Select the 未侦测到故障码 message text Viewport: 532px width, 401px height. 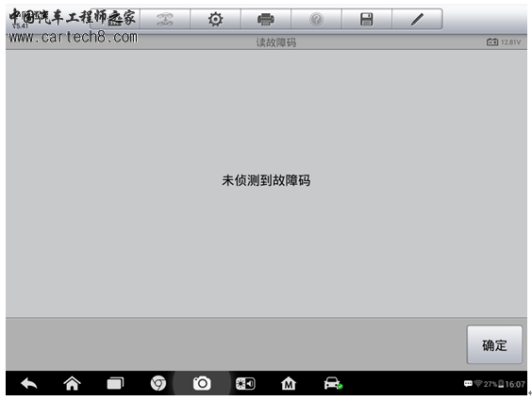(266, 180)
